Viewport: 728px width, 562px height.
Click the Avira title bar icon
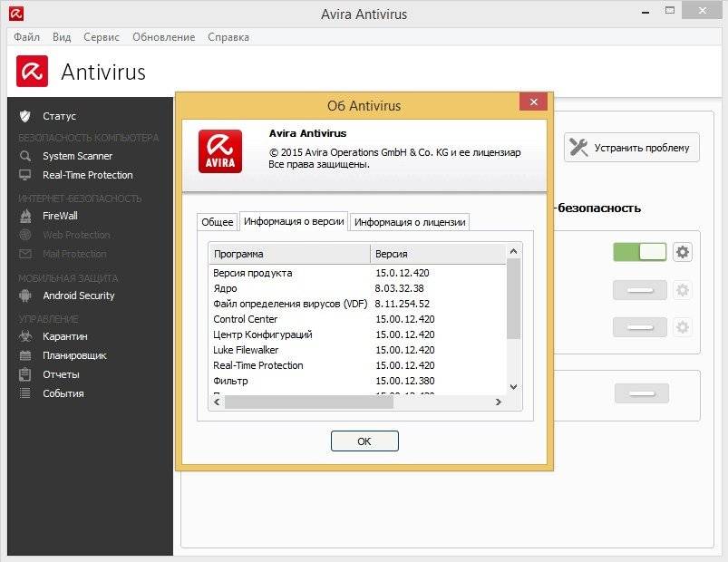pos(15,14)
